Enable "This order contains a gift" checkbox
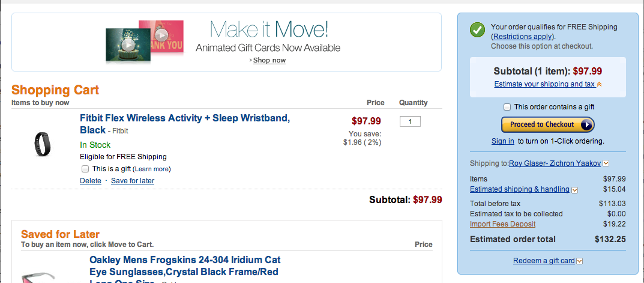 click(507, 107)
